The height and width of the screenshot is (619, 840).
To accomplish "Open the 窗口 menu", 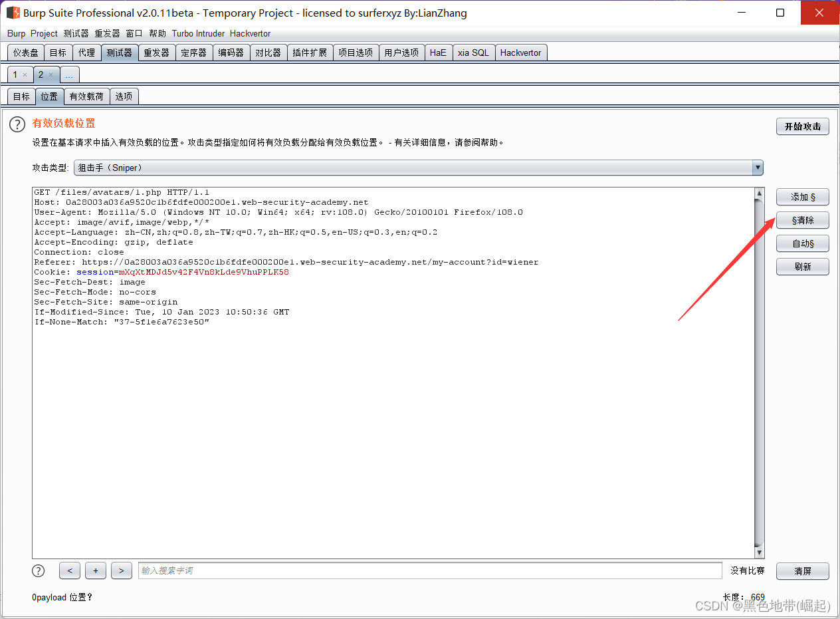I will pyautogui.click(x=134, y=33).
